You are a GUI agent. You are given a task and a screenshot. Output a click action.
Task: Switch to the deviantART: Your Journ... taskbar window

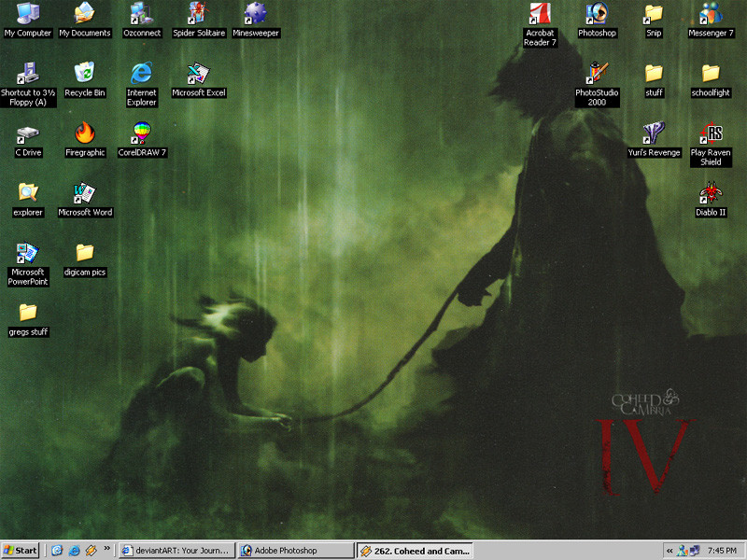176,551
